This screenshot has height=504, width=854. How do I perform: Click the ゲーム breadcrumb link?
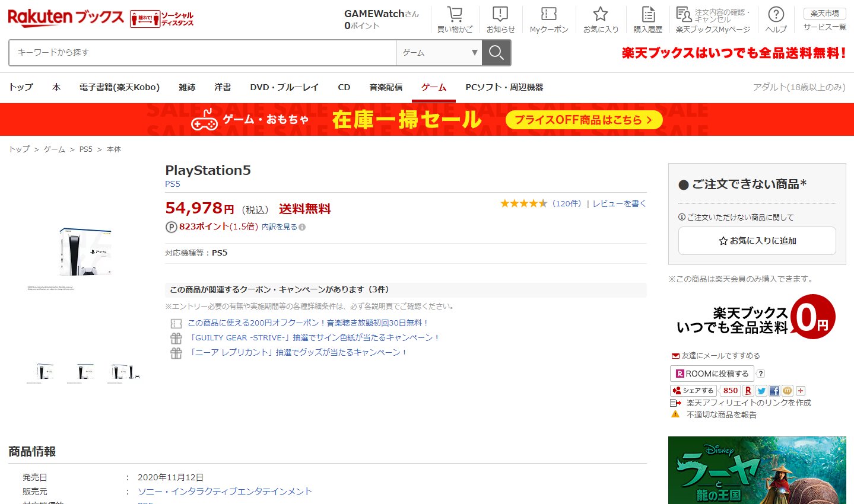tap(55, 149)
